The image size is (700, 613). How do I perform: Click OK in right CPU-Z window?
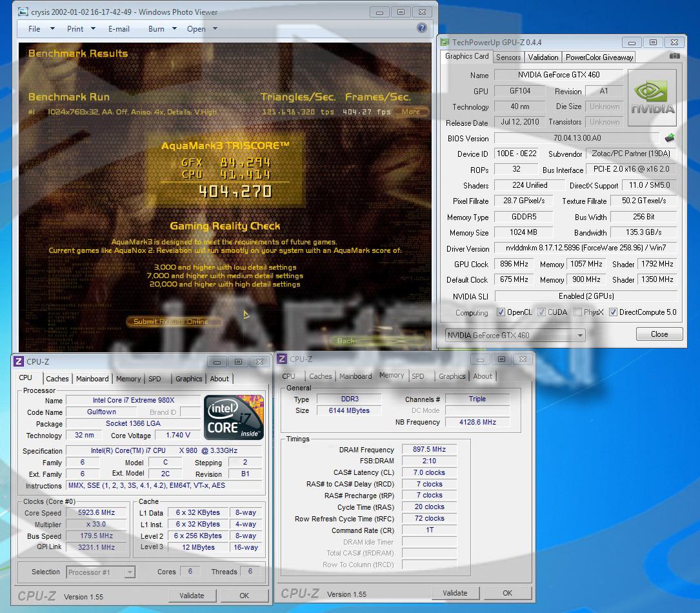[508, 593]
